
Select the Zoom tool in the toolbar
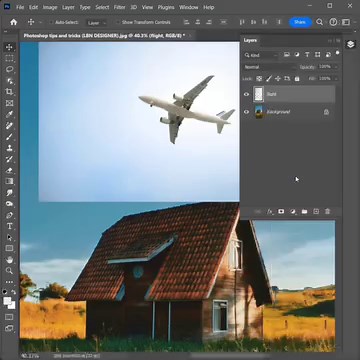click(9, 271)
